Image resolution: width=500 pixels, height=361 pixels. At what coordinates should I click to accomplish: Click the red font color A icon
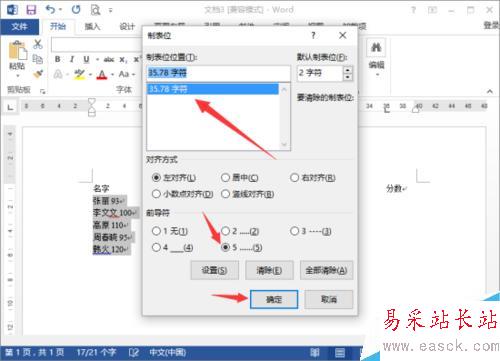pyautogui.click(x=102, y=74)
